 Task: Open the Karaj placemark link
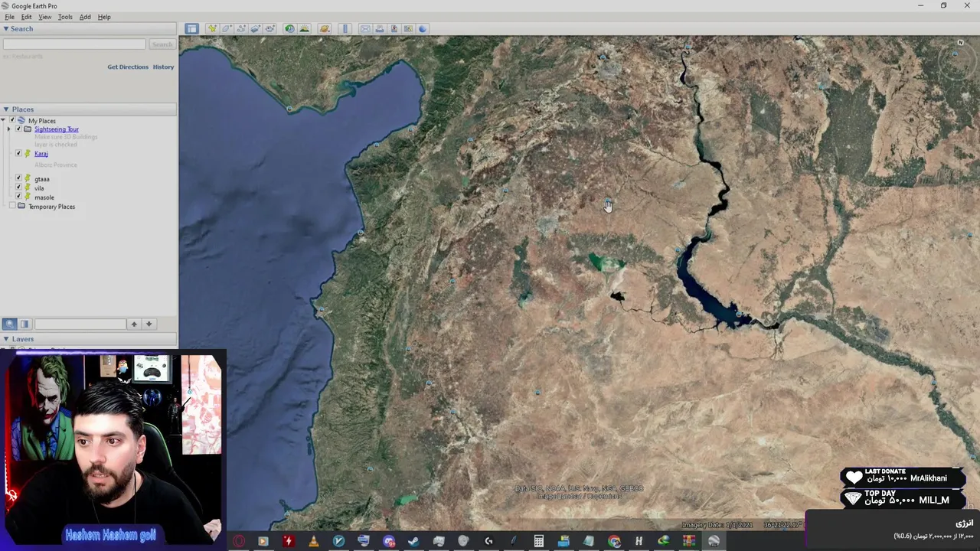click(41, 154)
